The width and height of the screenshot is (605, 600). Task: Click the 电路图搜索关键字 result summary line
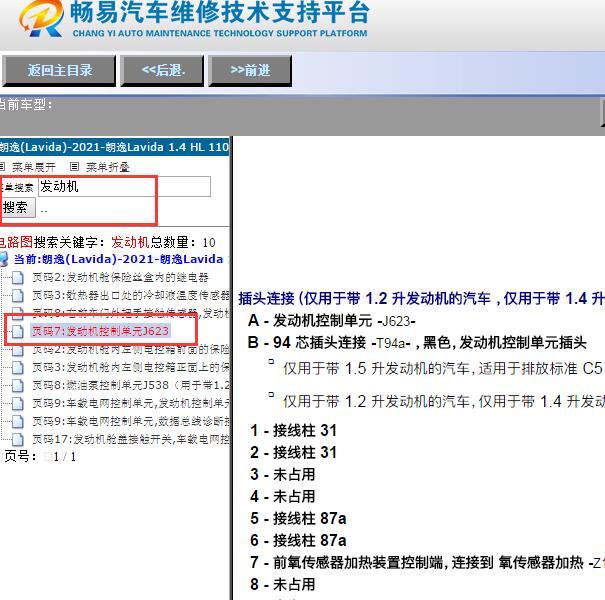coord(108,242)
